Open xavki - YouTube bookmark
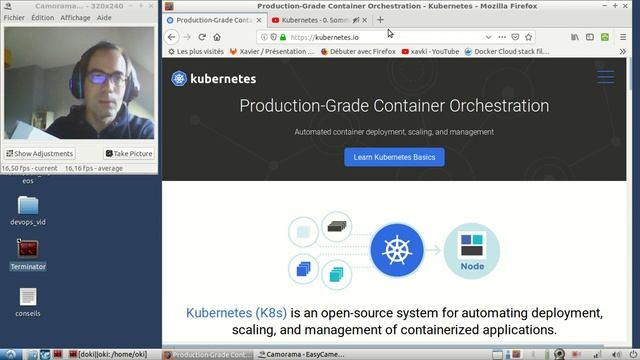The image size is (640, 360). pos(430,51)
